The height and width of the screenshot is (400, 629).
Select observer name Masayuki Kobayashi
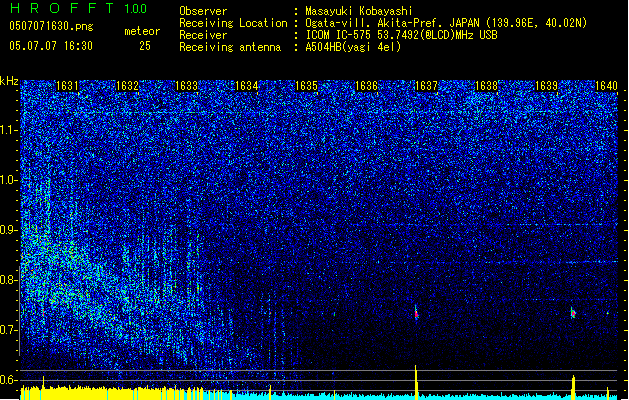[x=359, y=11]
